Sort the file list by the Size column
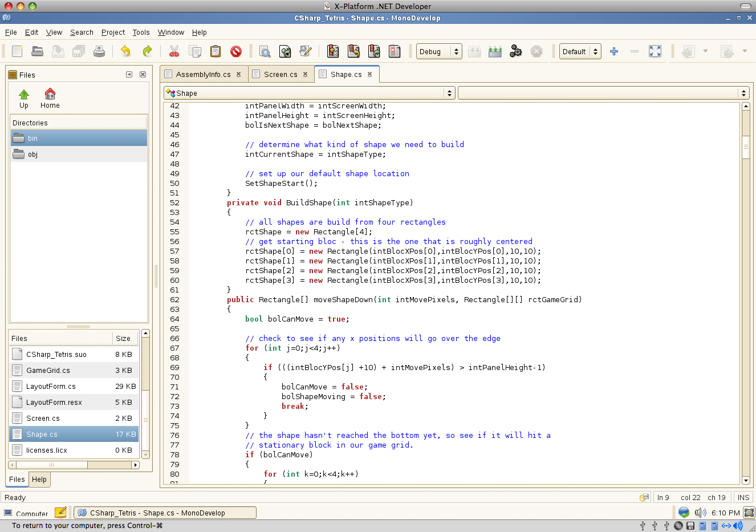The height and width of the screenshot is (532, 756). pyautogui.click(x=125, y=338)
